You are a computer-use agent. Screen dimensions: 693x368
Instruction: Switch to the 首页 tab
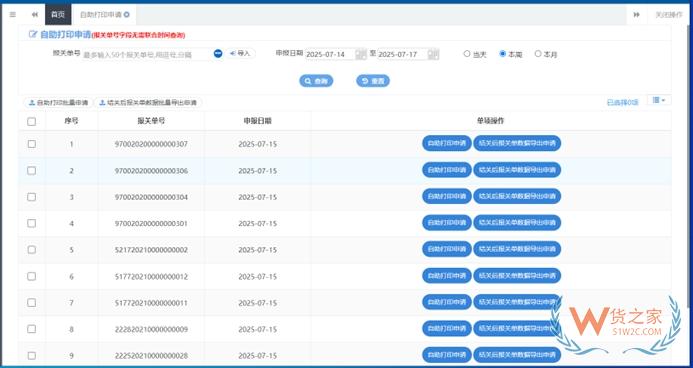58,15
